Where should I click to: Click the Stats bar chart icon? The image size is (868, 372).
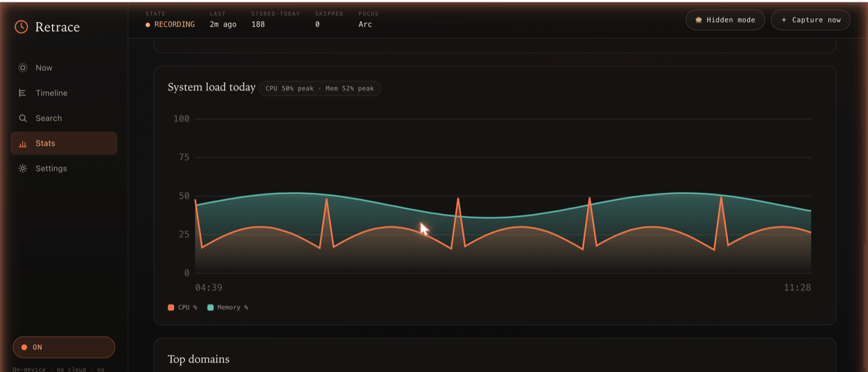(23, 143)
